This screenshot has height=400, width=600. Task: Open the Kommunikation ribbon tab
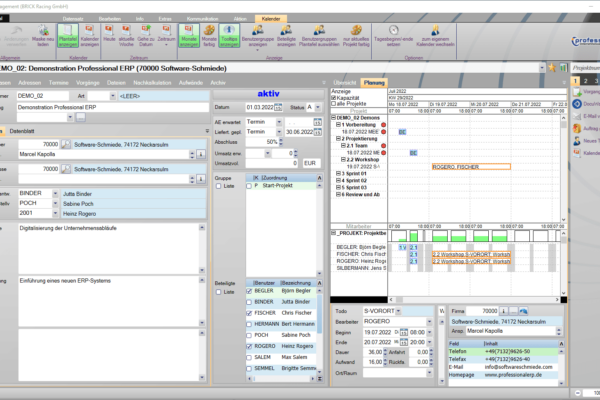point(202,19)
